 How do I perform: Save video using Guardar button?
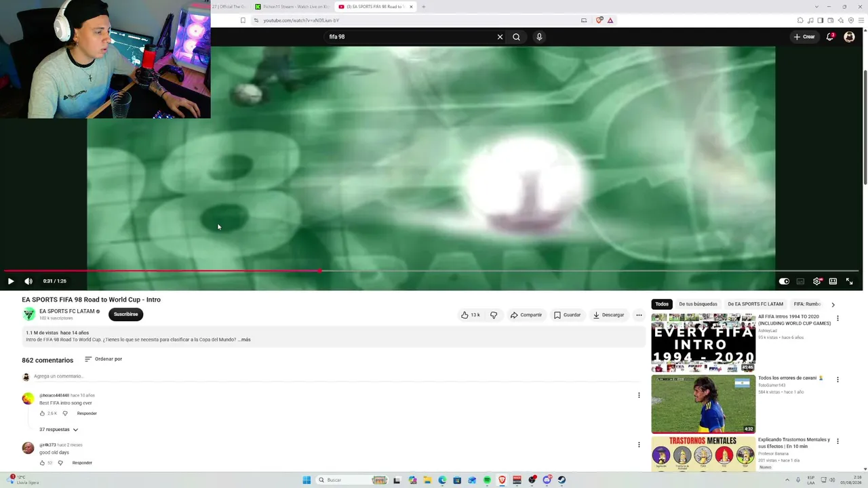[568, 315]
